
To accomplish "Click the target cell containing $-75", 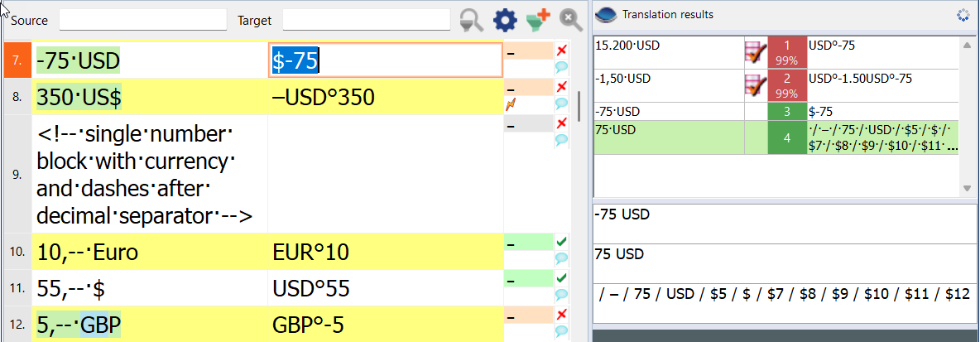I will click(386, 60).
